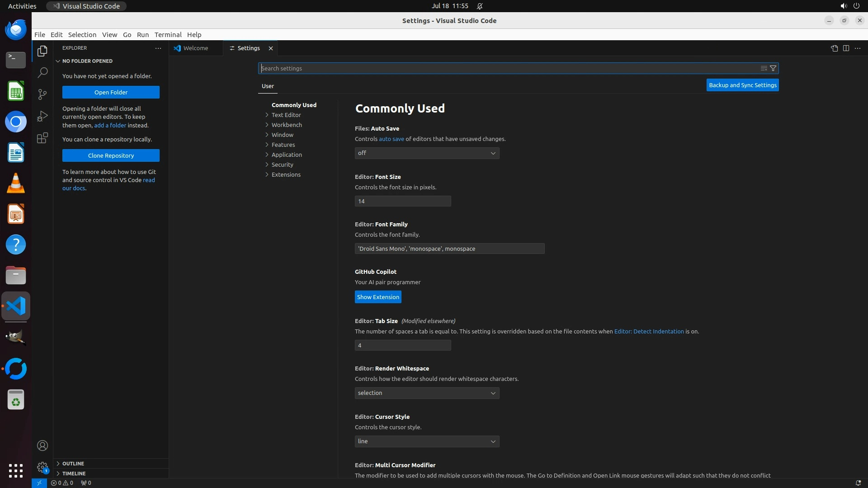Open the Render Whitespace dropdown
The image size is (868, 488).
pos(427,393)
